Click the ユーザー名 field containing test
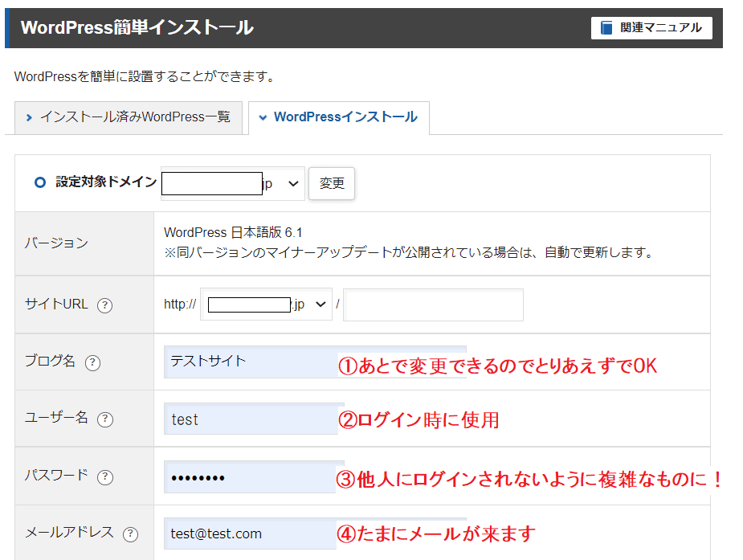This screenshot has height=560, width=743. [x=254, y=419]
